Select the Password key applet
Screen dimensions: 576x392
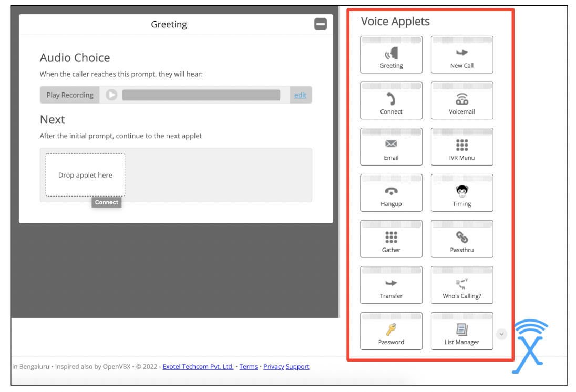coord(391,332)
